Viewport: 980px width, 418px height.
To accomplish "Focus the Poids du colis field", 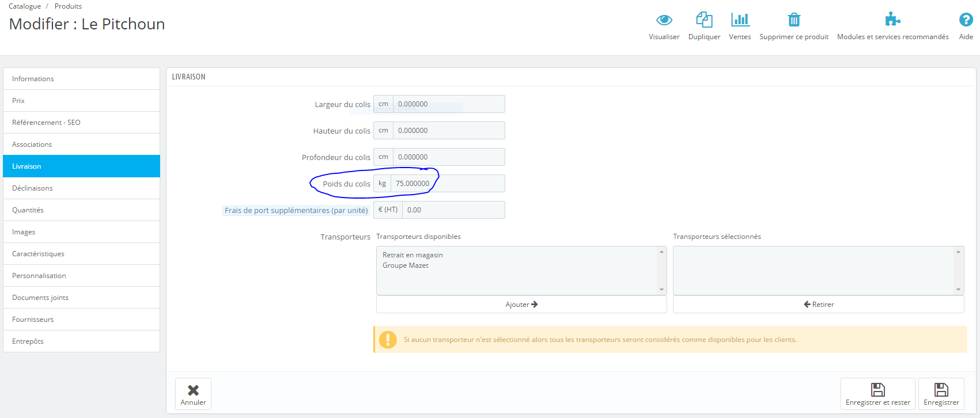I will click(448, 184).
